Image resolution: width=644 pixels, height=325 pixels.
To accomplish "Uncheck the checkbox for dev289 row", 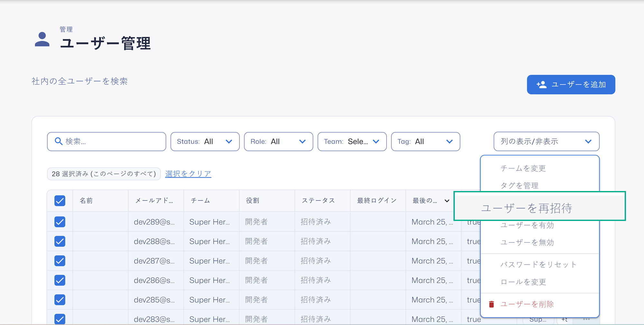I will (60, 222).
